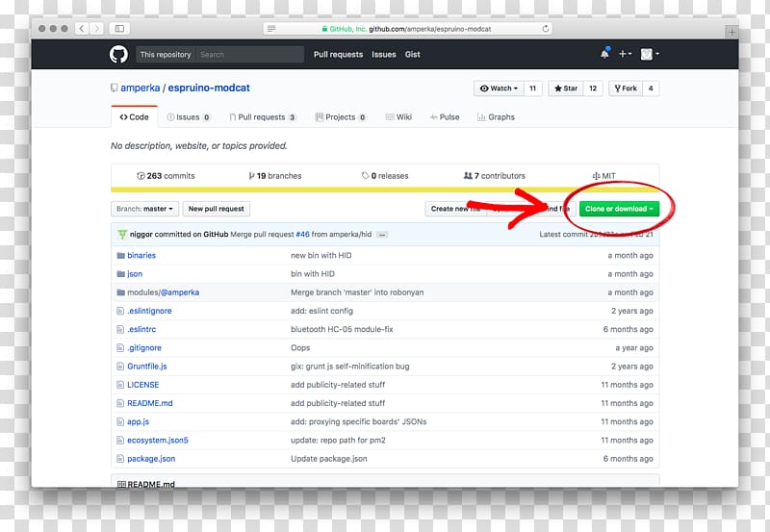This screenshot has height=532, width=770.
Task: Open GitHub home via the Octocat logo
Action: coord(118,55)
